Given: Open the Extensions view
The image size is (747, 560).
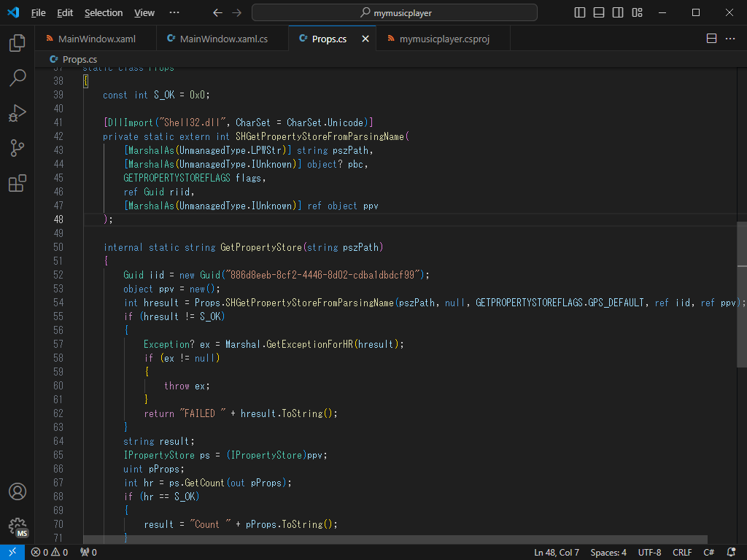Looking at the screenshot, I should (18, 183).
